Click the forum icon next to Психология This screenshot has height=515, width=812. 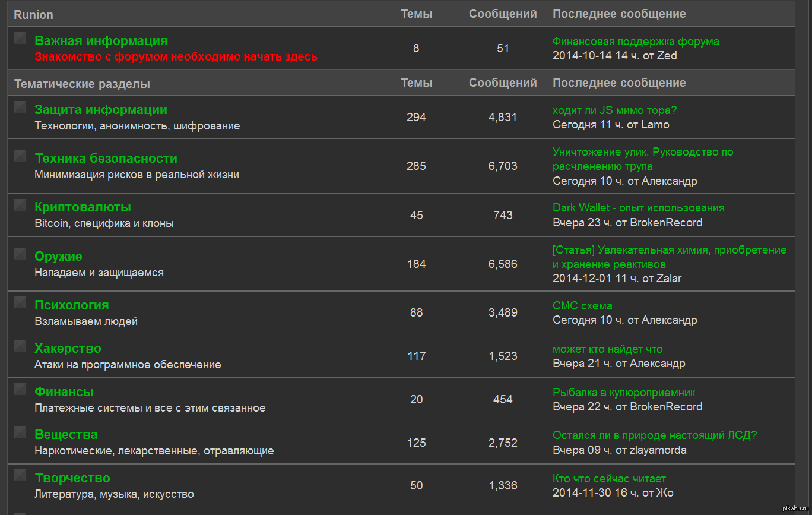point(20,302)
